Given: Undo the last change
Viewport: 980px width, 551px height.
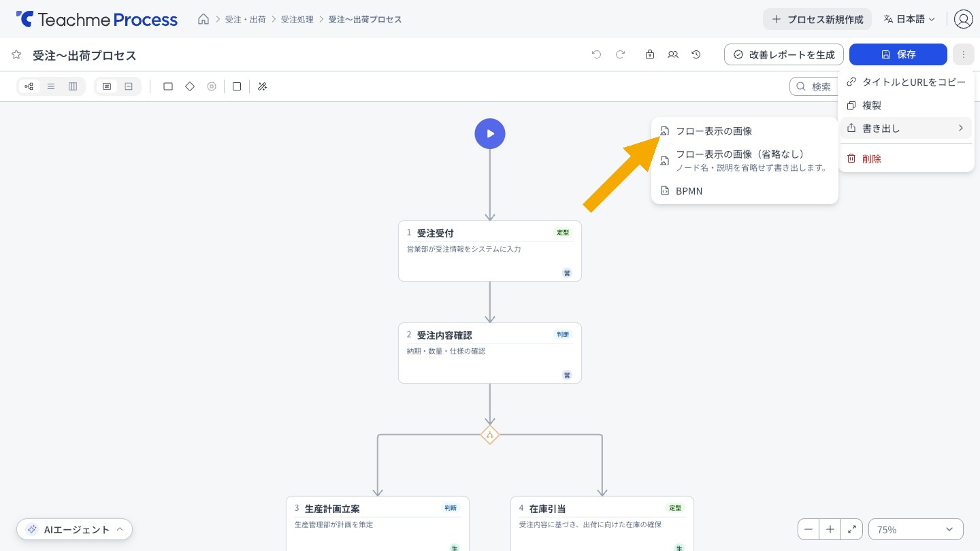Looking at the screenshot, I should [597, 54].
